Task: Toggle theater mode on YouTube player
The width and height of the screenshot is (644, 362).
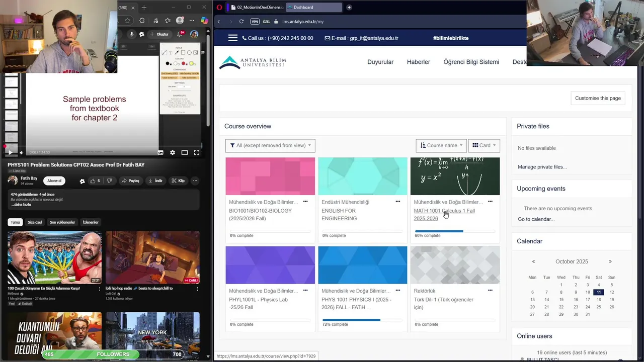Action: (185, 152)
